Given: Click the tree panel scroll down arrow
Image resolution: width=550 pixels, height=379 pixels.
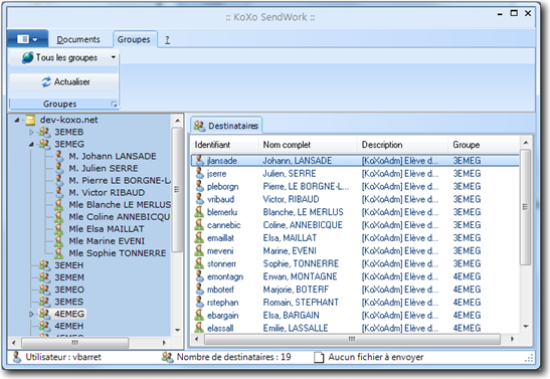Looking at the screenshot, I should pyautogui.click(x=177, y=330).
